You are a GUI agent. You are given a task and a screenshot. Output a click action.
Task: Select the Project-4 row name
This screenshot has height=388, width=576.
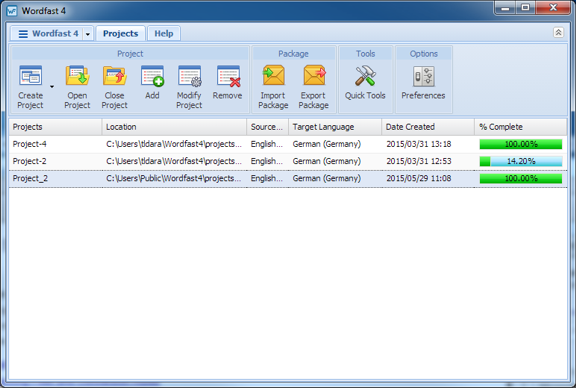(x=30, y=144)
